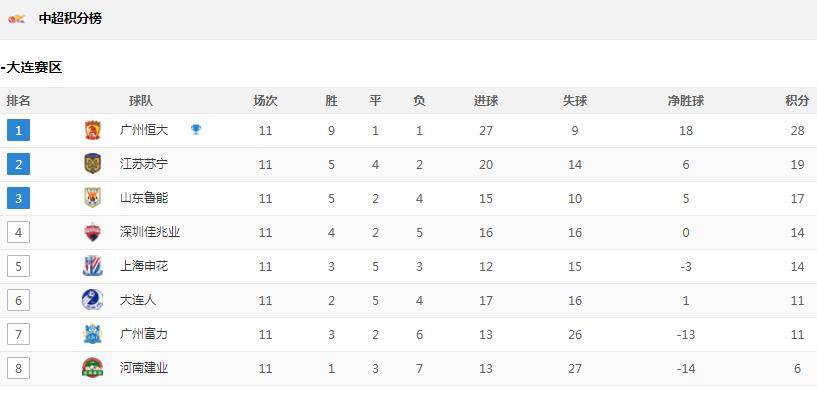Click the 中超积分榜 page title
The height and width of the screenshot is (396, 817).
tap(70, 19)
